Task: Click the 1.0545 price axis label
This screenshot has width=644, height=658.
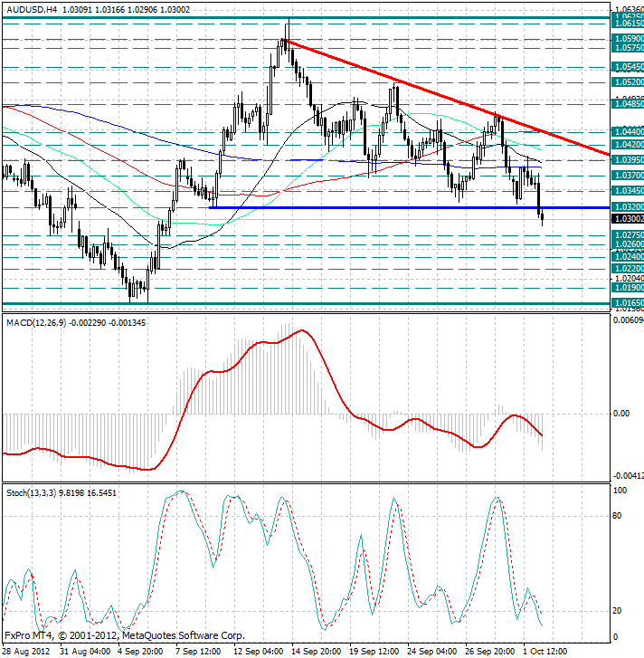Action: (x=628, y=67)
